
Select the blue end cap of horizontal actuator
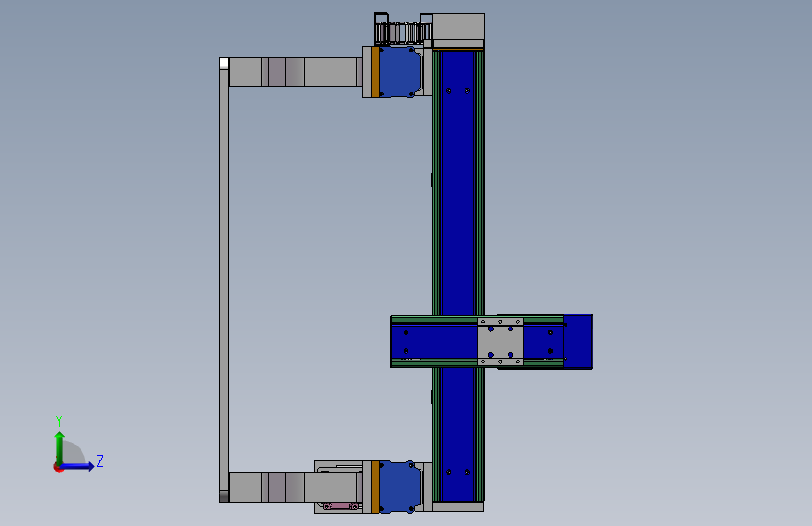click(x=578, y=342)
